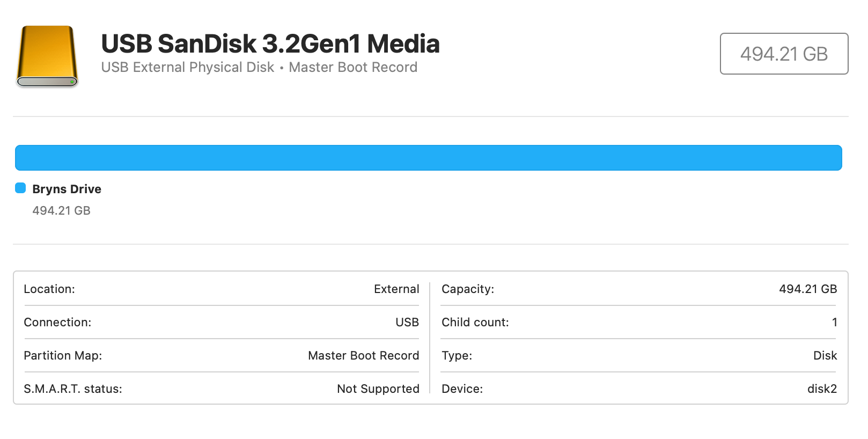Click the Type row value Disk

[x=825, y=355]
